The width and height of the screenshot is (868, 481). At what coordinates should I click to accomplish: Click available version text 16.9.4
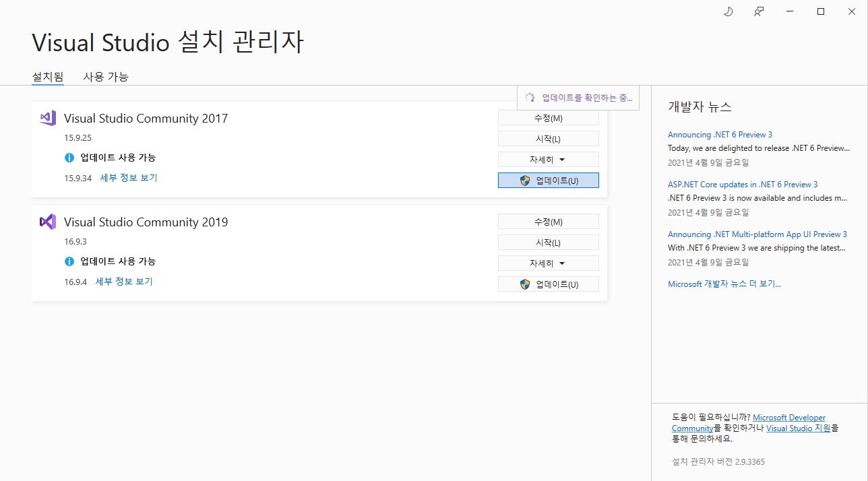pyautogui.click(x=76, y=282)
